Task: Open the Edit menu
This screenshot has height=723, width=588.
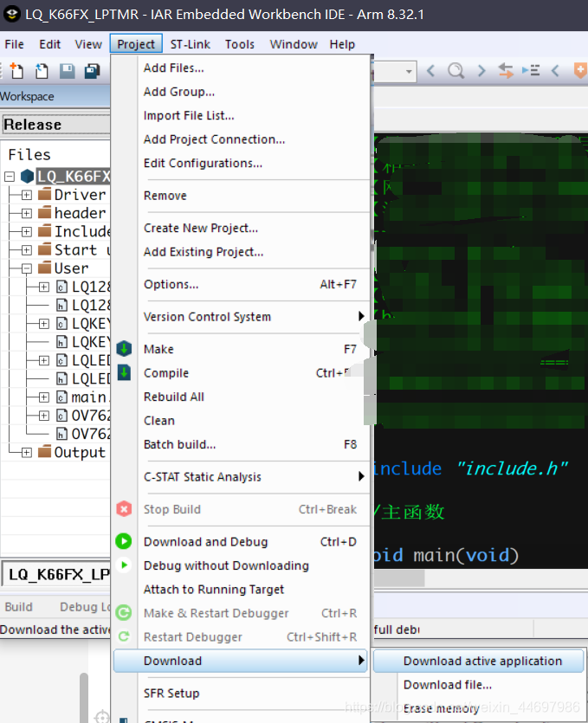Action: pos(49,44)
